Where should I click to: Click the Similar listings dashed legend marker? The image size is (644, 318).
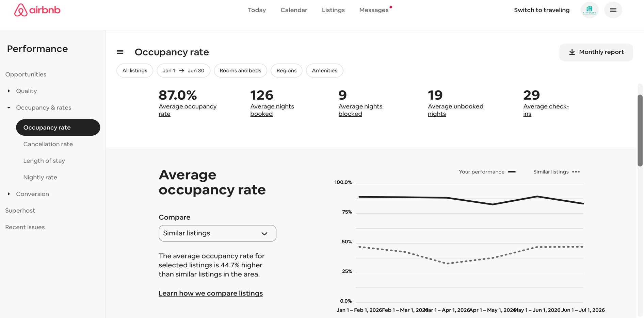[x=576, y=172]
